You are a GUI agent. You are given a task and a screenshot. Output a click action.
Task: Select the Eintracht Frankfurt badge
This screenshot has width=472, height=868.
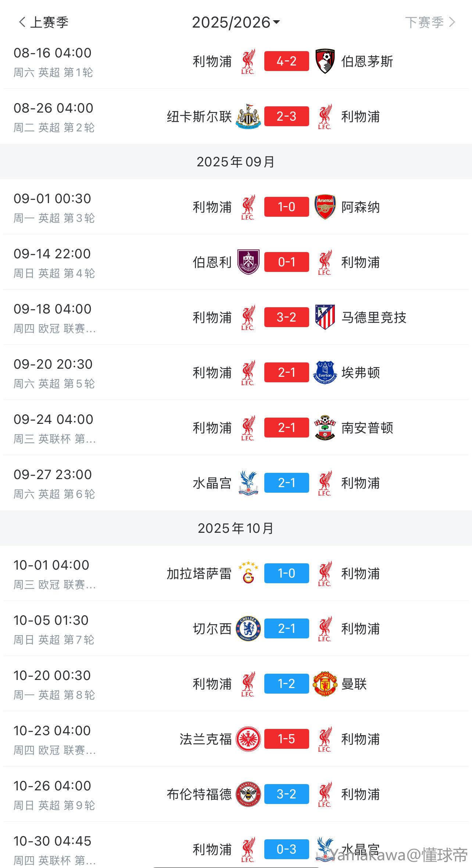pos(248,739)
